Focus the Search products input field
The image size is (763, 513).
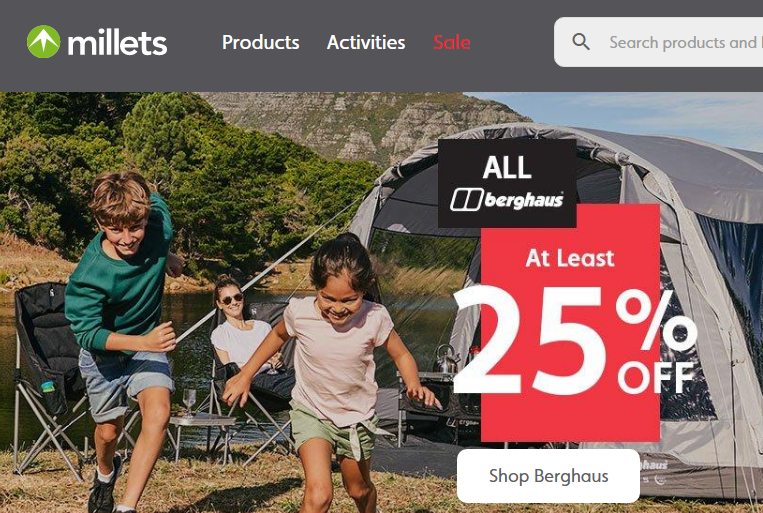(x=658, y=42)
